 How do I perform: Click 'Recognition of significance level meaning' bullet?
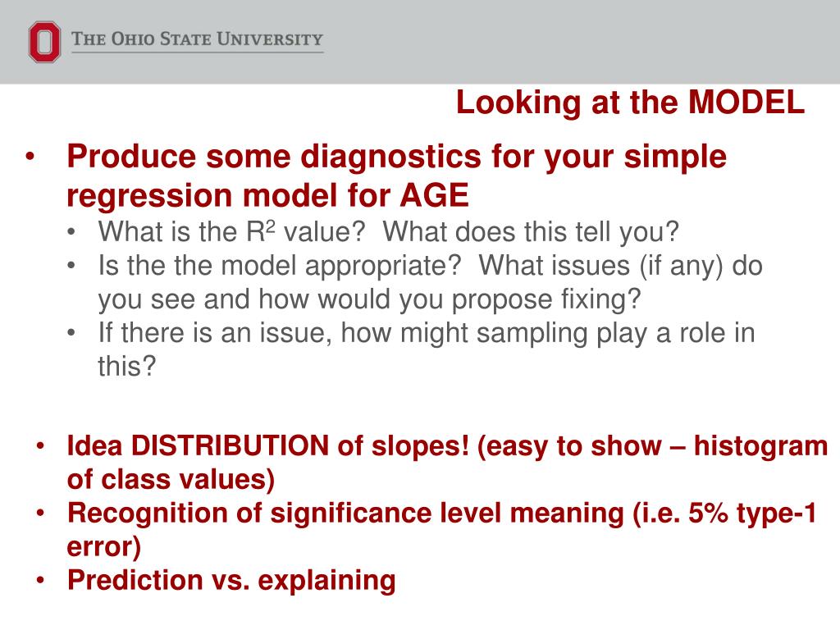pos(345,513)
